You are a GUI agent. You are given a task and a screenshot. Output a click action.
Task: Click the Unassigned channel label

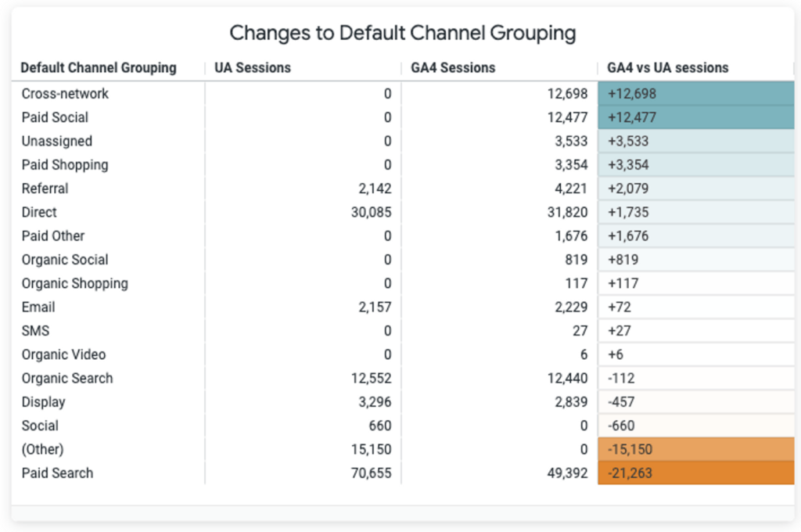pos(56,142)
